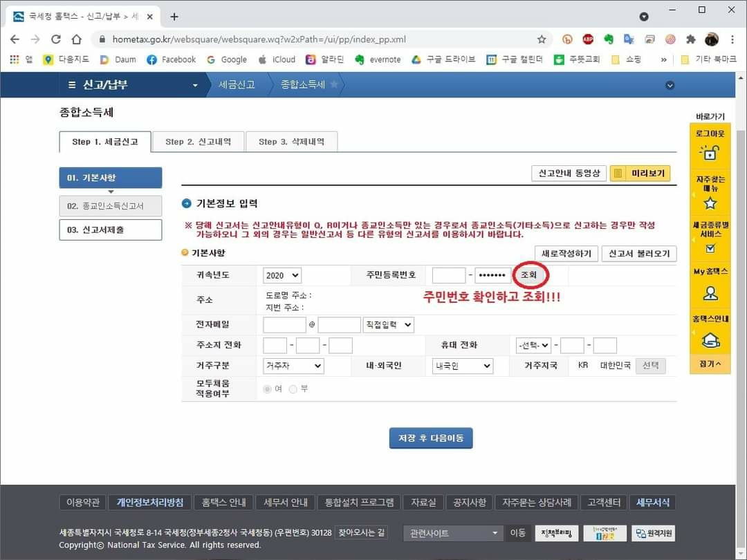This screenshot has height=560, width=747.
Task: Click the browser reload icon
Action: pyautogui.click(x=56, y=39)
